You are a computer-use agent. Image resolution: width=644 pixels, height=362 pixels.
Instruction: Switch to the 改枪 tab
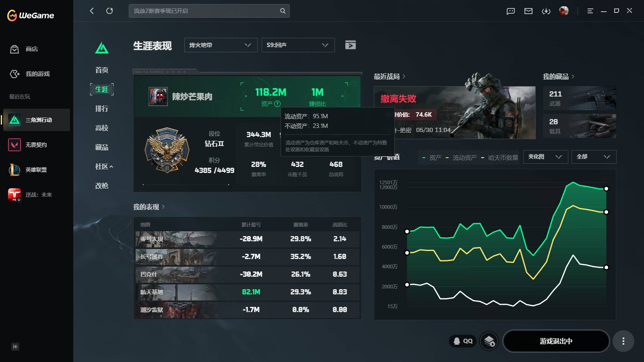[x=102, y=186]
